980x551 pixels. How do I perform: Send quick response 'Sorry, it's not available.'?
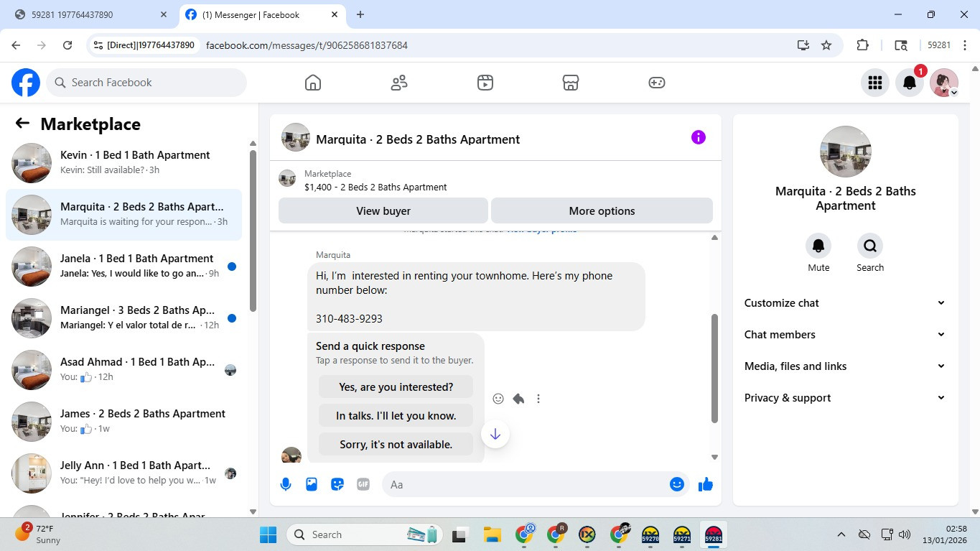[x=396, y=445]
